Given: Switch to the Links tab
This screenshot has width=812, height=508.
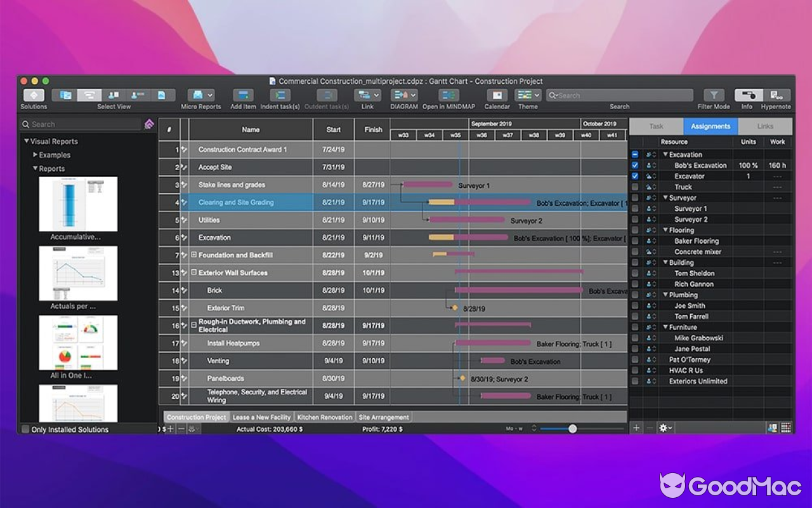Looking at the screenshot, I should click(765, 126).
